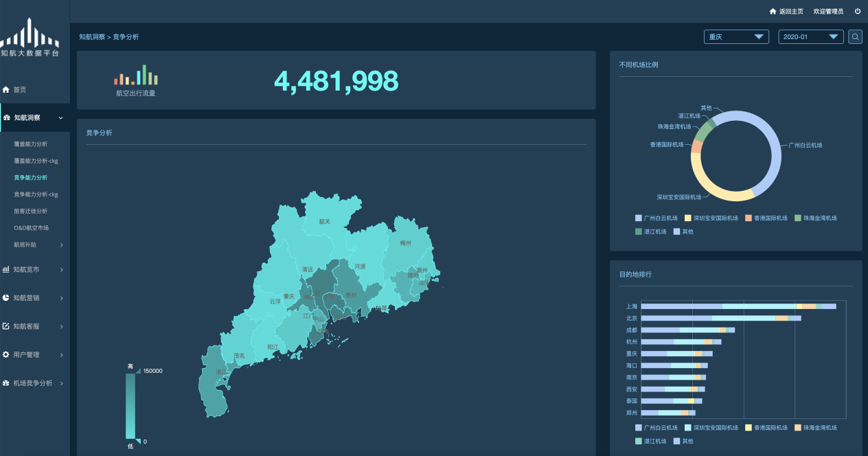Open 覆盖能力分析 menu item

pos(31,144)
